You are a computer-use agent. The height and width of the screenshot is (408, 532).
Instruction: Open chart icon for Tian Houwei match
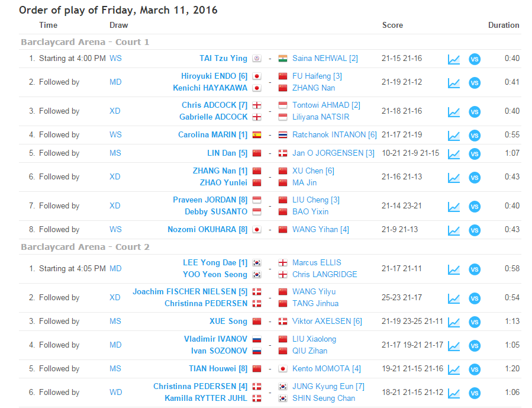(x=453, y=370)
